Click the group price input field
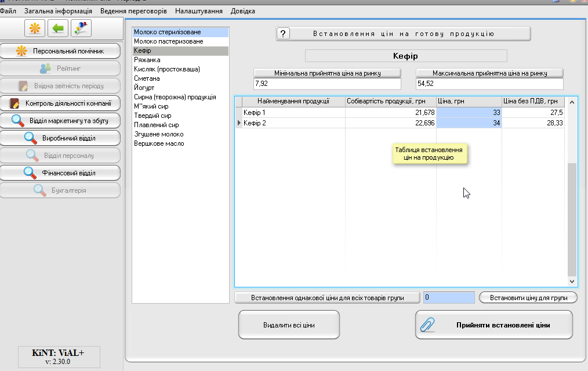 [449, 298]
